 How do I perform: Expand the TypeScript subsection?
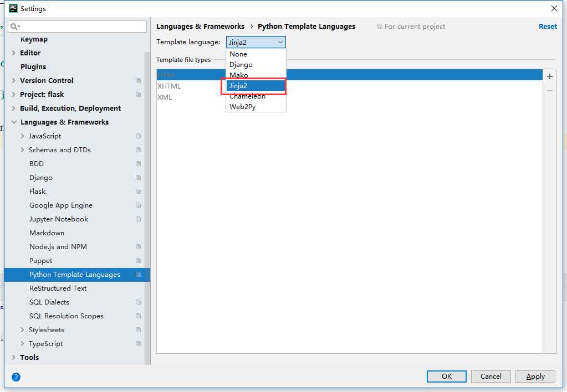pos(22,344)
